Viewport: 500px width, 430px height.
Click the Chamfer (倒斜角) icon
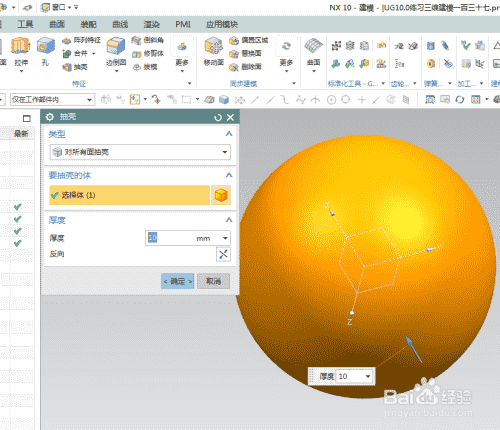pyautogui.click(x=136, y=40)
